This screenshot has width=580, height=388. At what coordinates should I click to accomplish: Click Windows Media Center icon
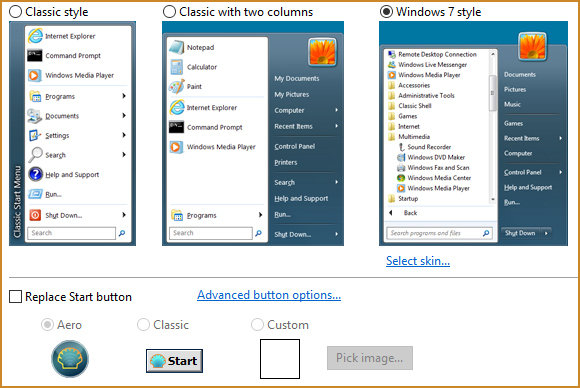401,178
